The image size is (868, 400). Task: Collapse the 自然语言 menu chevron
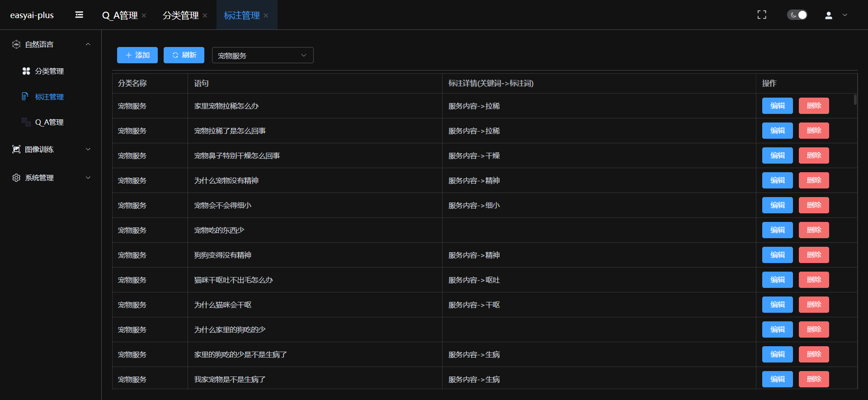pyautogui.click(x=88, y=44)
